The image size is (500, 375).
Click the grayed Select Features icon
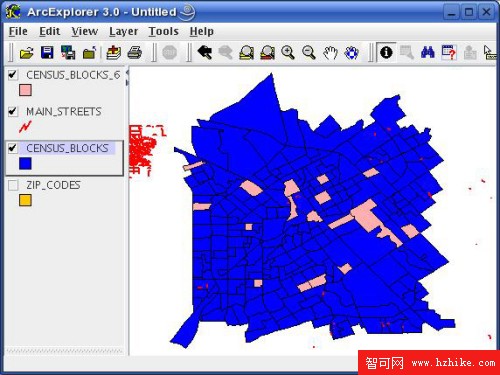click(407, 53)
